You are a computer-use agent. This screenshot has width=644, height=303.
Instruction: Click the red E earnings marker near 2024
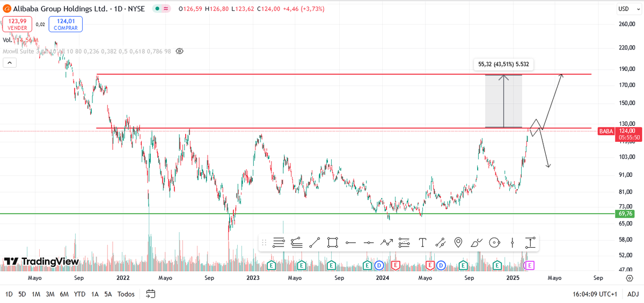(396, 265)
